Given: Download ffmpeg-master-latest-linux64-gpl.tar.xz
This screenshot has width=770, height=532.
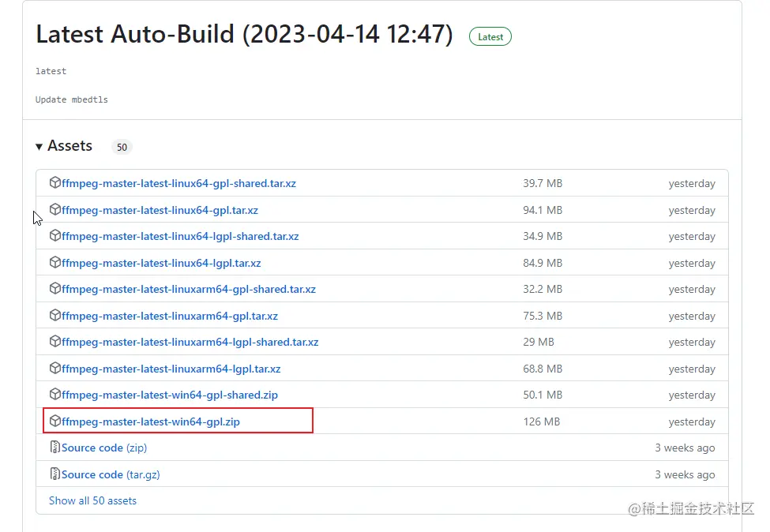Looking at the screenshot, I should pyautogui.click(x=160, y=210).
